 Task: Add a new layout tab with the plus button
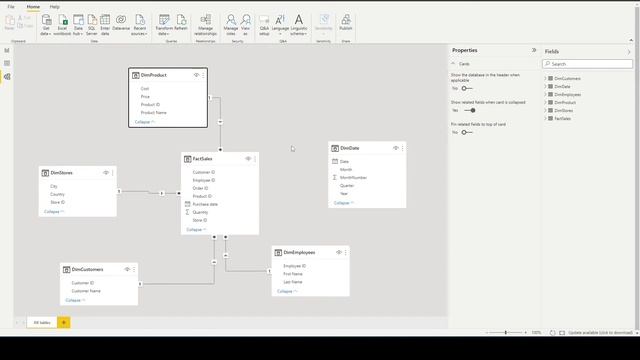[64, 322]
